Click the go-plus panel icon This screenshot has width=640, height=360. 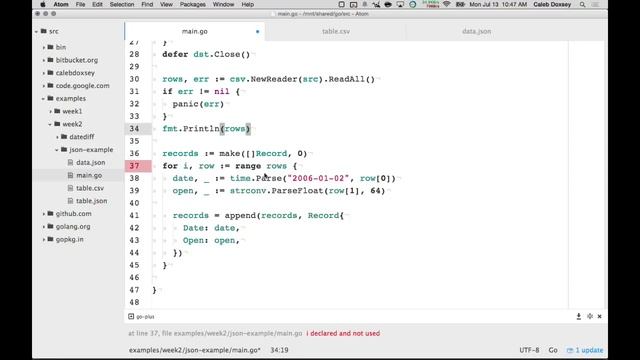click(131, 317)
